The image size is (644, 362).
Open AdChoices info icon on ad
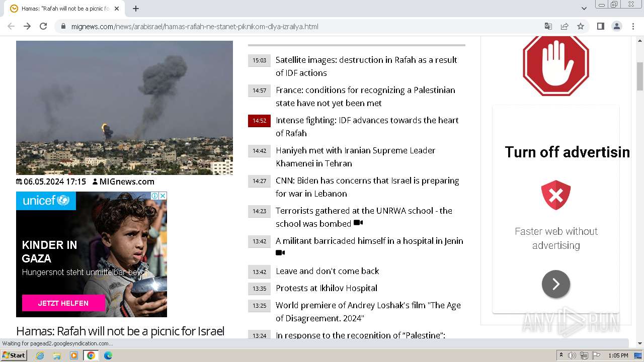[155, 196]
